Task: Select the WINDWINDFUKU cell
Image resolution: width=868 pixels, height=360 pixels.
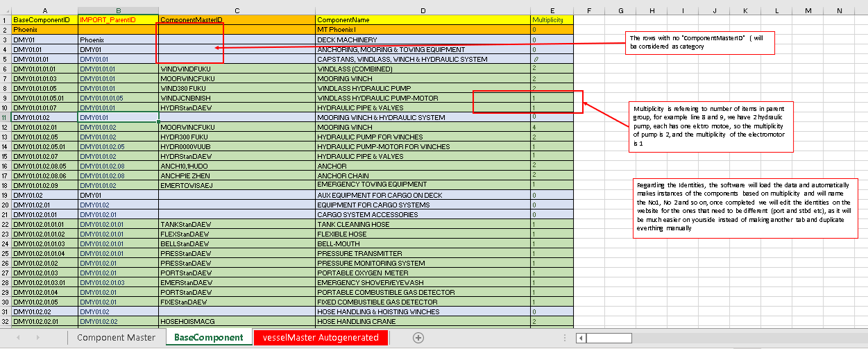Action: [237, 69]
